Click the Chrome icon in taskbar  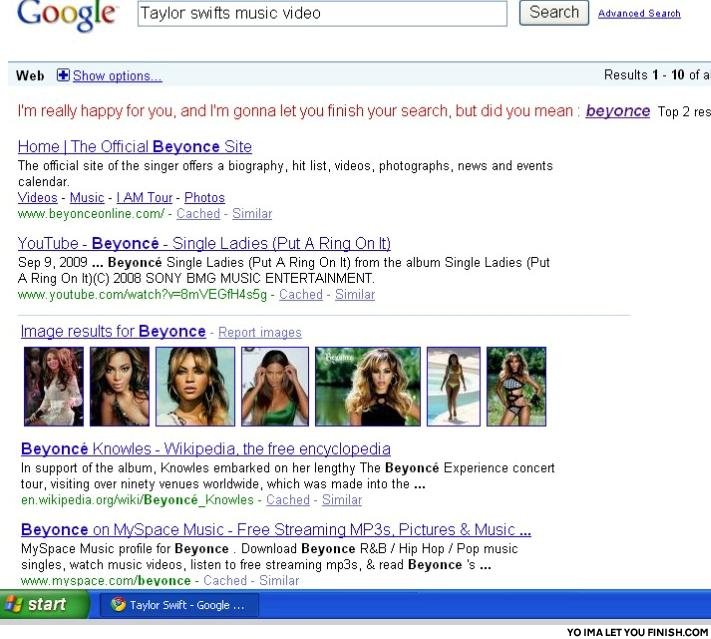pyautogui.click(x=118, y=605)
